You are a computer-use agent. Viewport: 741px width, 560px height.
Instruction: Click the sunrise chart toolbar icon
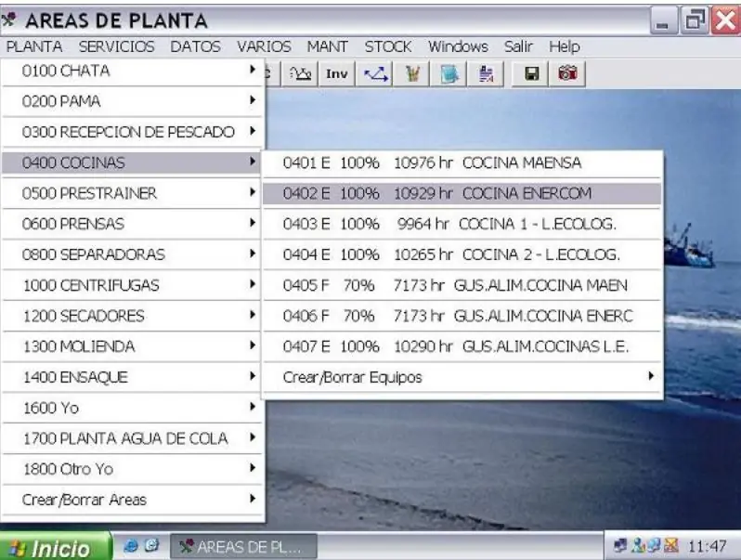(300, 73)
